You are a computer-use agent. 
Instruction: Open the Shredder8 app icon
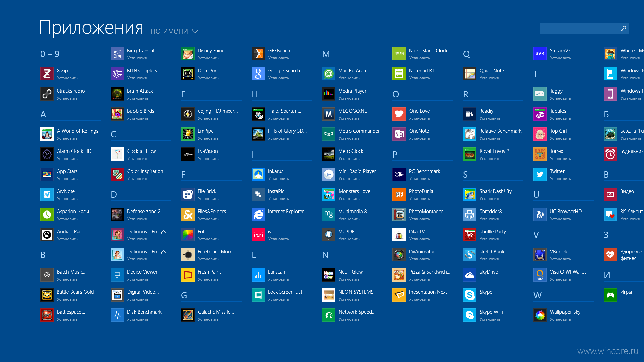(470, 215)
